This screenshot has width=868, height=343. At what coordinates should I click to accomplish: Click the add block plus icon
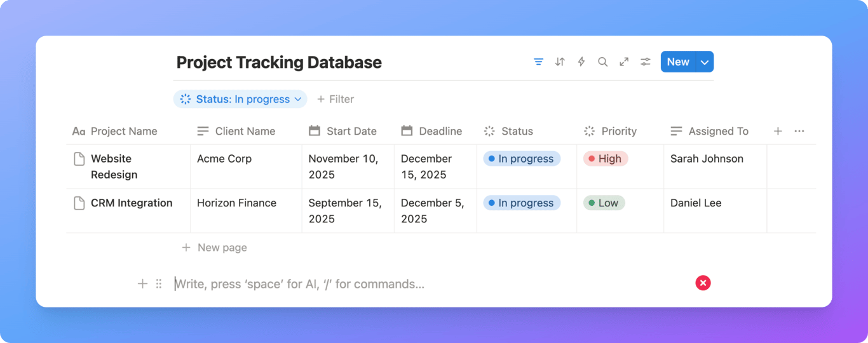pos(142,284)
